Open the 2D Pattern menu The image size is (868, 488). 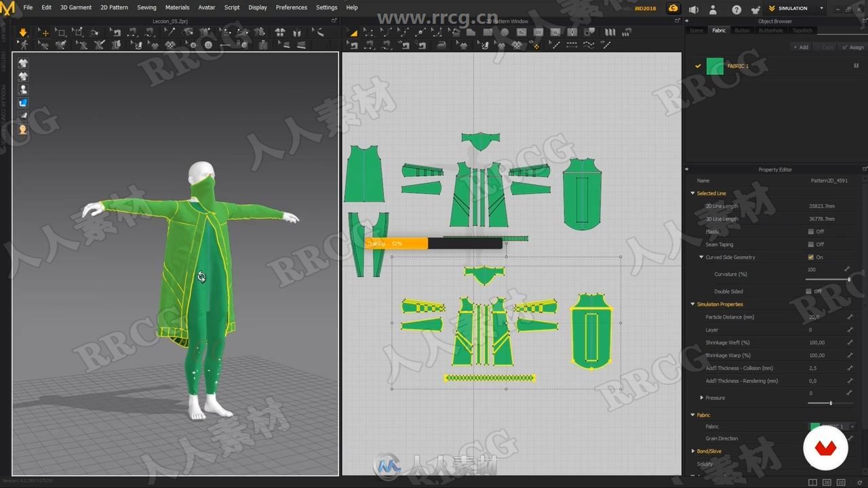click(x=114, y=7)
